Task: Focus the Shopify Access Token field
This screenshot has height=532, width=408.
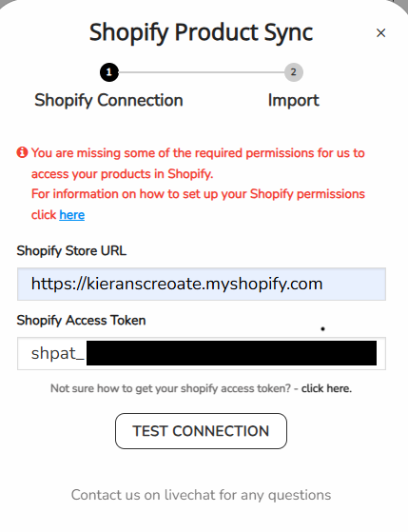Action: 202,353
